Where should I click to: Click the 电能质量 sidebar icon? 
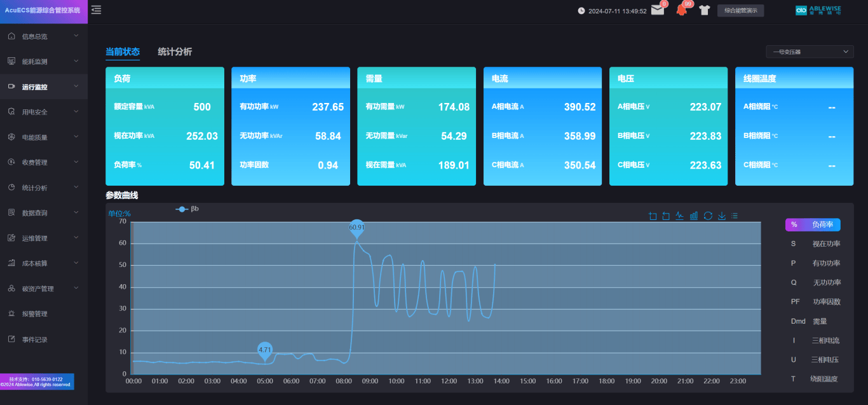click(11, 137)
